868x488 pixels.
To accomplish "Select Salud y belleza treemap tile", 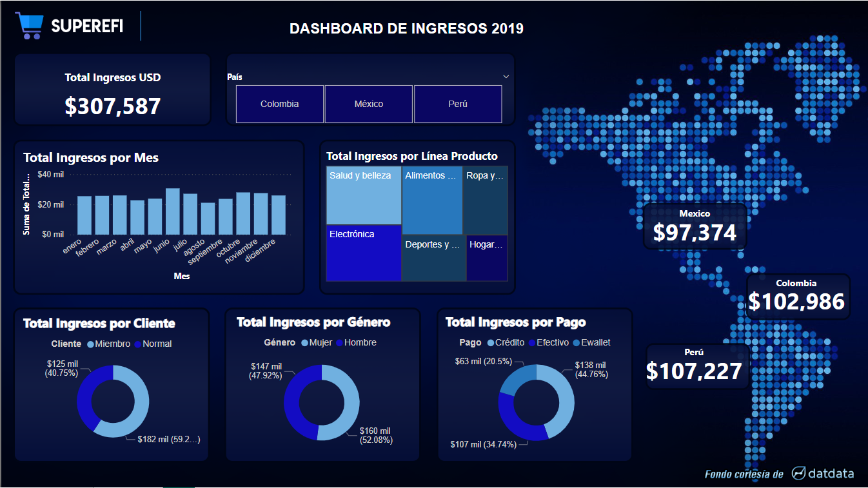I will click(x=364, y=195).
